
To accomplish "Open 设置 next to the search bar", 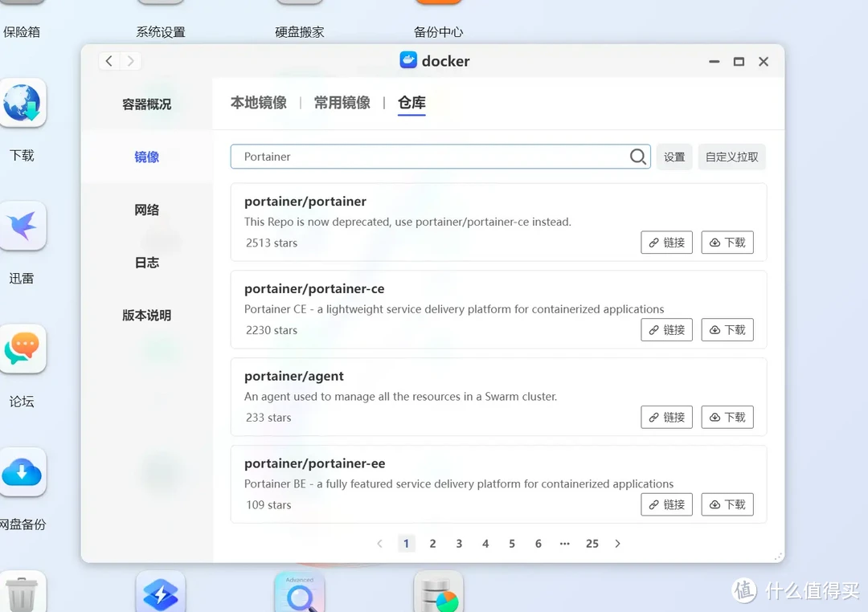I will pos(674,157).
